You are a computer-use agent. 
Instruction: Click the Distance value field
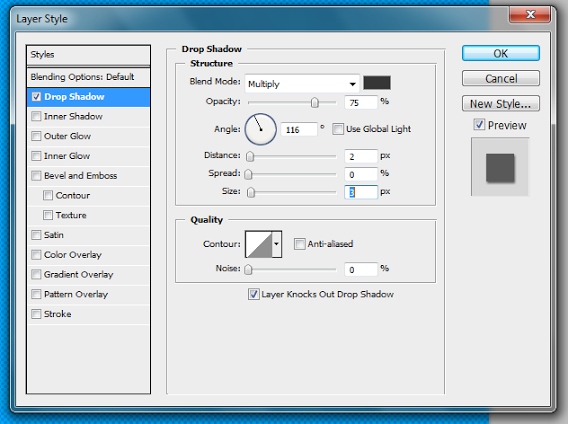click(360, 157)
